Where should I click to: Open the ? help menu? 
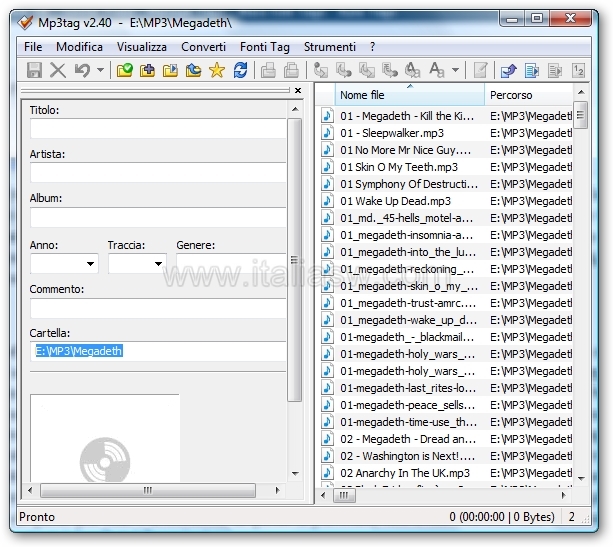pyautogui.click(x=372, y=47)
